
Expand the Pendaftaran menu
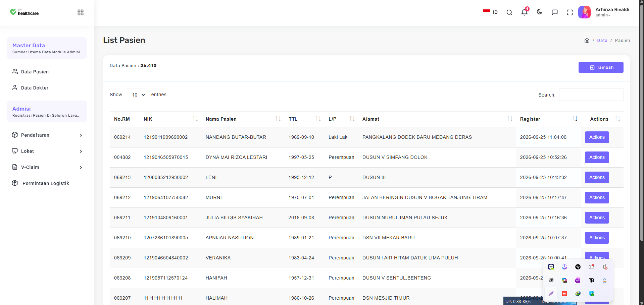47,135
